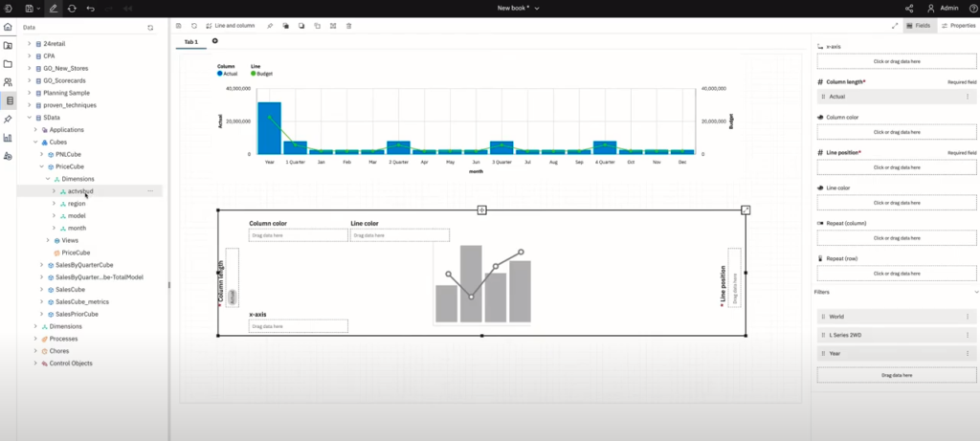The height and width of the screenshot is (441, 980).
Task: Expand the GO_New_Stores database
Action: coord(29,68)
